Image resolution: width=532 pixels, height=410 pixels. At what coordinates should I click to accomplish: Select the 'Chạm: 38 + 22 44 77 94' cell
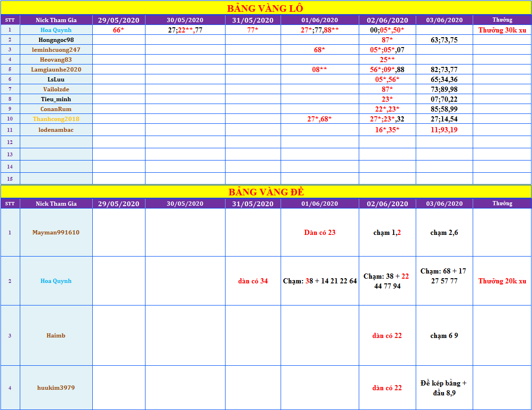pos(387,281)
